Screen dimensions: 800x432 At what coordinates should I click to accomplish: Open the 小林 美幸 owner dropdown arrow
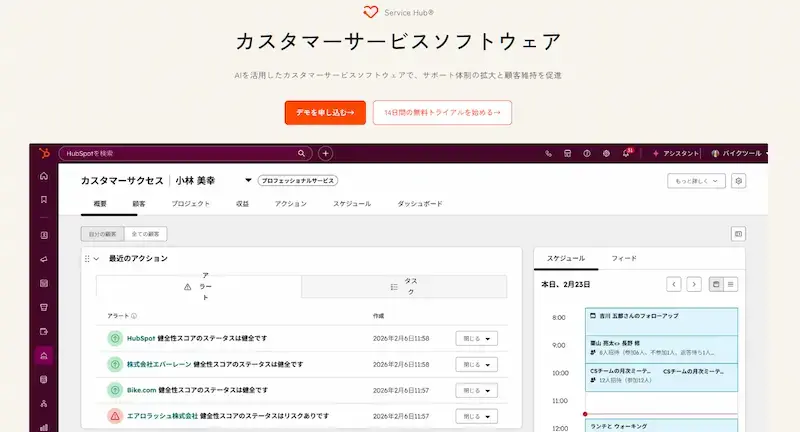tap(248, 180)
